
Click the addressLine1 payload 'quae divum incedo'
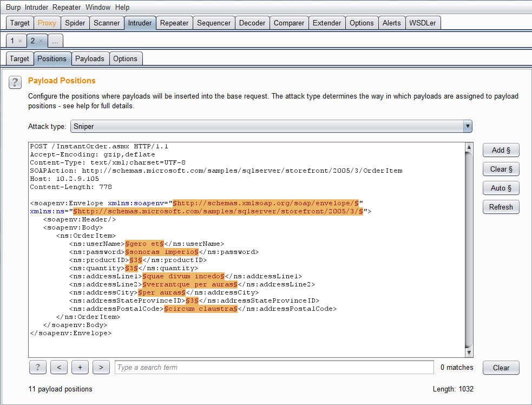183,276
